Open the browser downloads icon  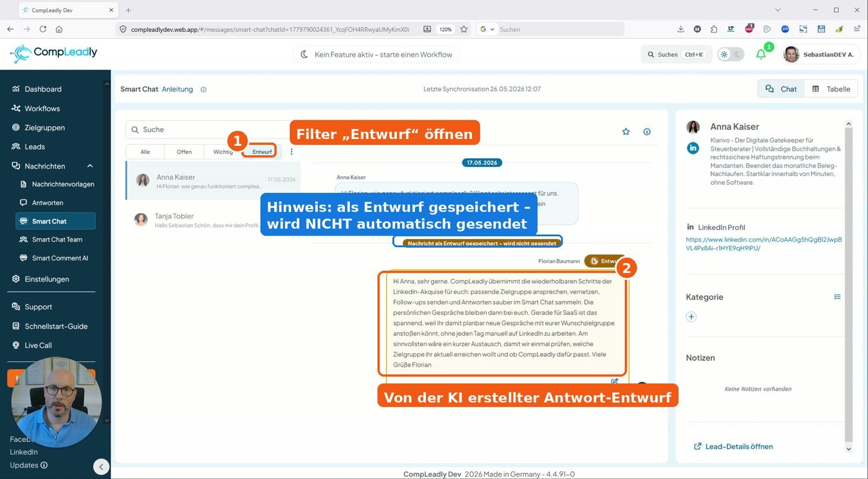tap(681, 29)
